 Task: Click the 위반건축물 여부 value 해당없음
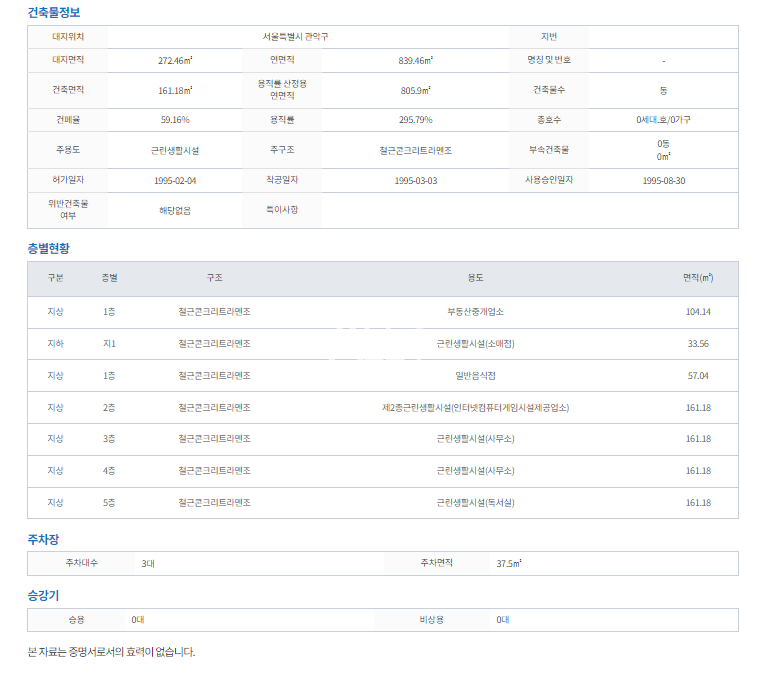(x=175, y=211)
